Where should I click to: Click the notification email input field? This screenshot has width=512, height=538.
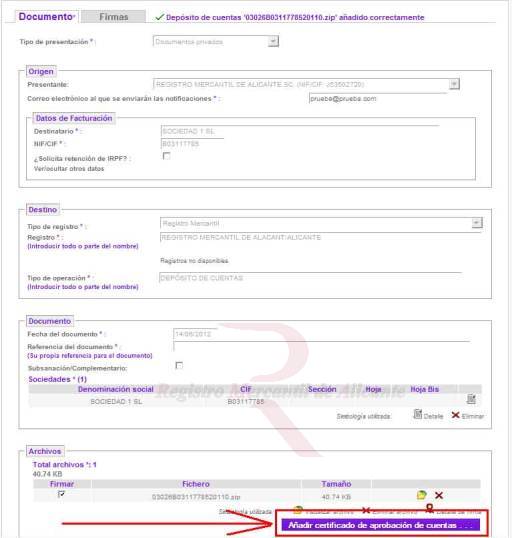coord(378,98)
